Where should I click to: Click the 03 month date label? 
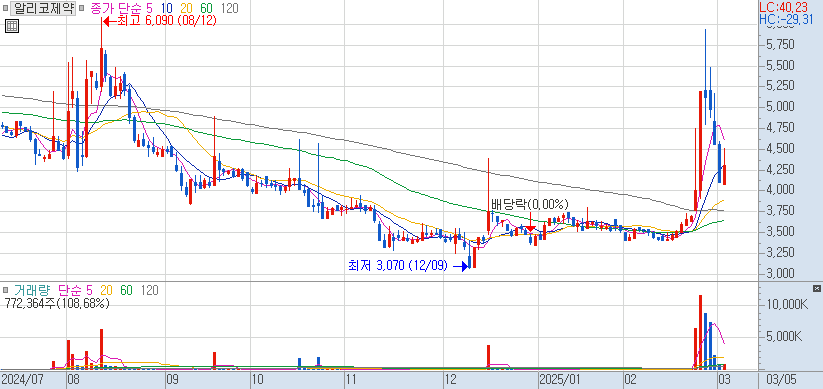click(x=725, y=380)
